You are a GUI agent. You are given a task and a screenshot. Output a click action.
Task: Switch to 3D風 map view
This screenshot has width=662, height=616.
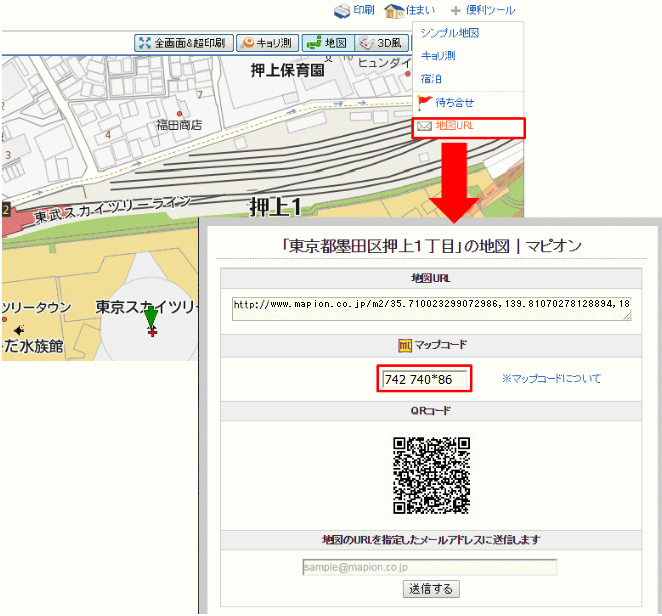click(x=380, y=43)
